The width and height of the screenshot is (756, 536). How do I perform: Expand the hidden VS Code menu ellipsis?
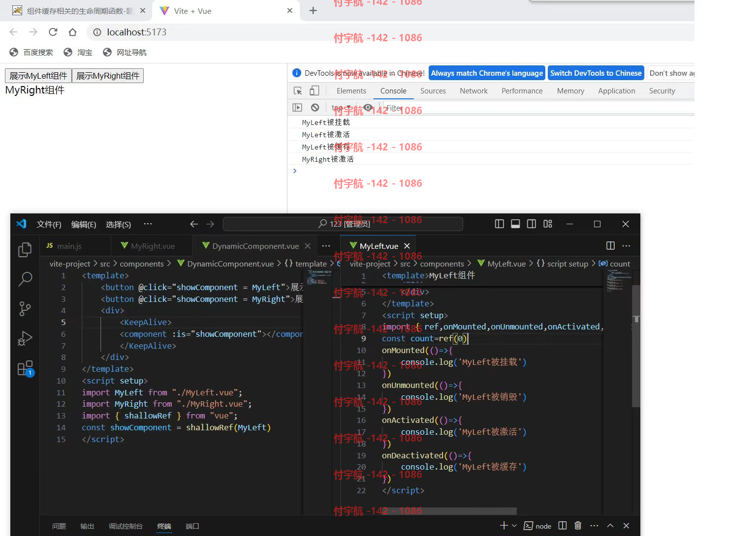(x=148, y=224)
